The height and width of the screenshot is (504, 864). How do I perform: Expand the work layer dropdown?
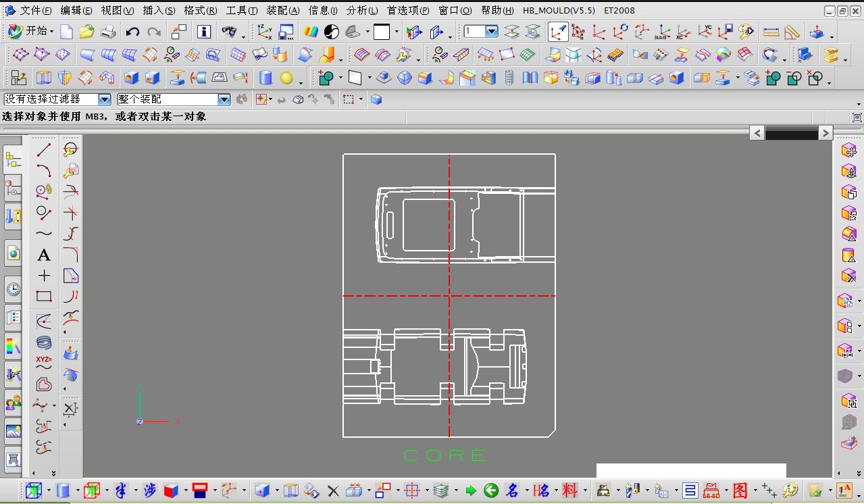[491, 32]
